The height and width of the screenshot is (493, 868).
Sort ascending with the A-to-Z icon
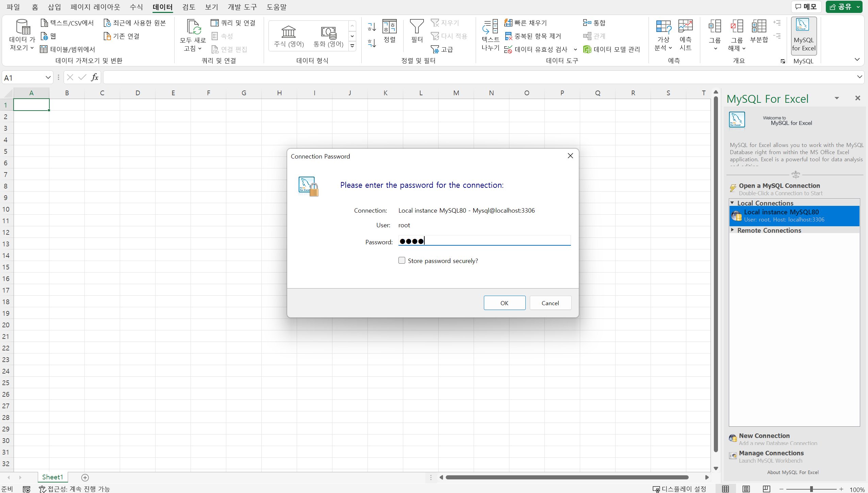372,27
